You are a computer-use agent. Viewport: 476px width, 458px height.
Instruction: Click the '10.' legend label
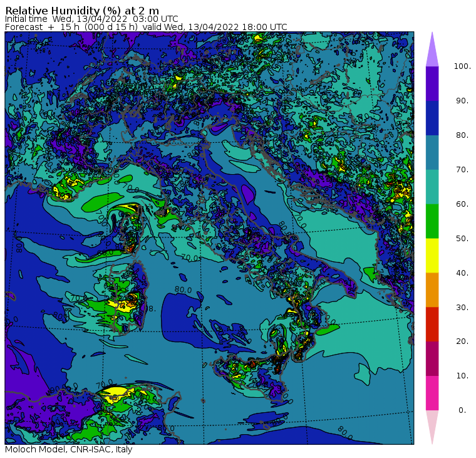pos(462,376)
